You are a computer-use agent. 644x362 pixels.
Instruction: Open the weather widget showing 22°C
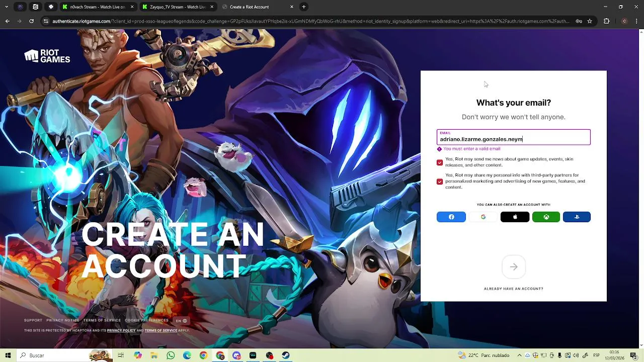coord(485,355)
